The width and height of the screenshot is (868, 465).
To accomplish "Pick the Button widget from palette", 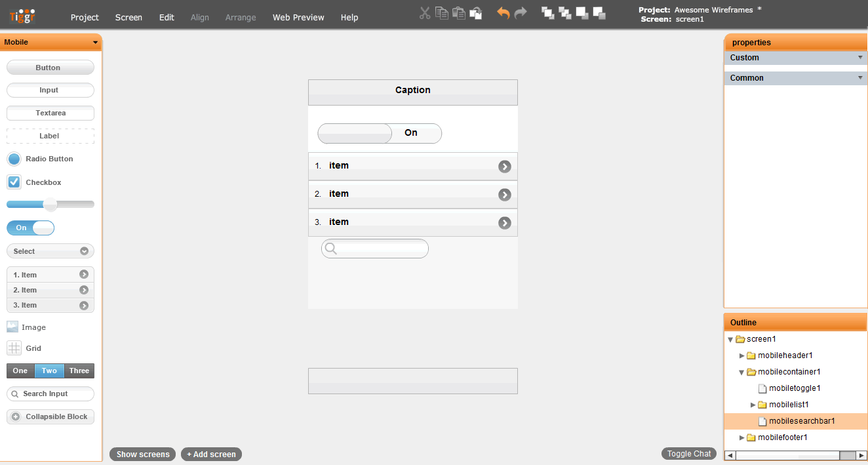I will [50, 68].
